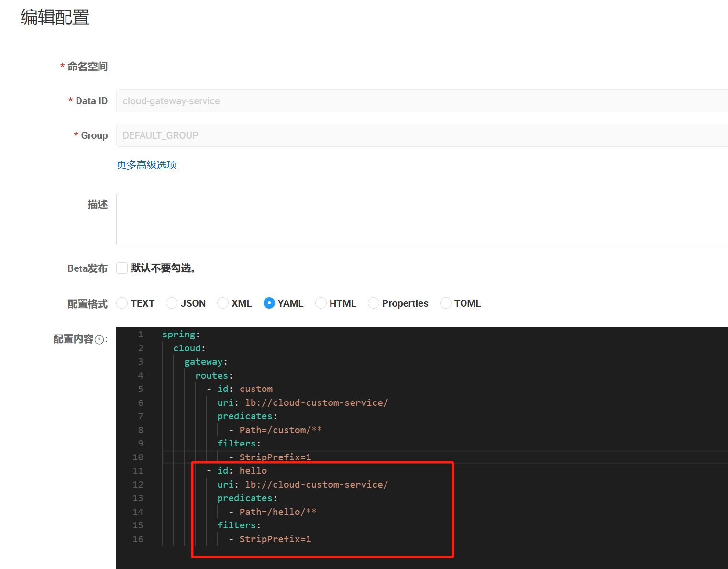Image resolution: width=728 pixels, height=569 pixels.
Task: Select the YAML format radio button
Action: pos(269,303)
